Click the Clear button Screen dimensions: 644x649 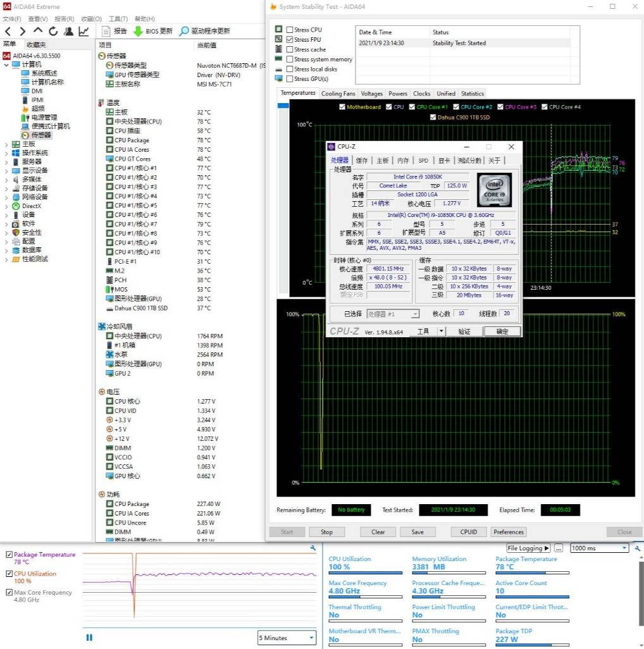(378, 532)
